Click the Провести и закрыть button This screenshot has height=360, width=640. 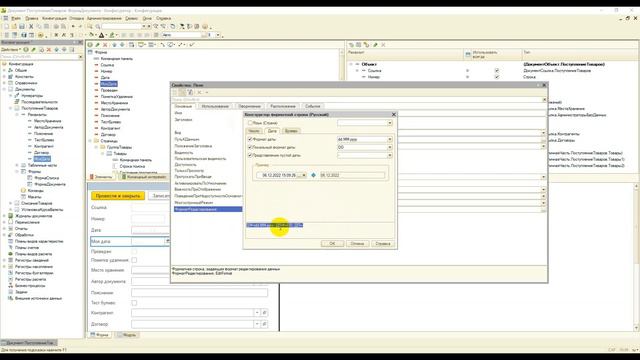[118, 196]
